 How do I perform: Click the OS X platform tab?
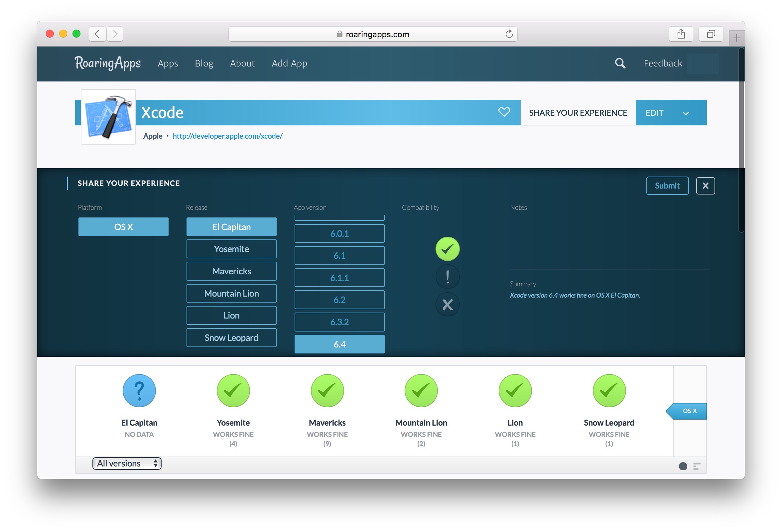click(689, 411)
